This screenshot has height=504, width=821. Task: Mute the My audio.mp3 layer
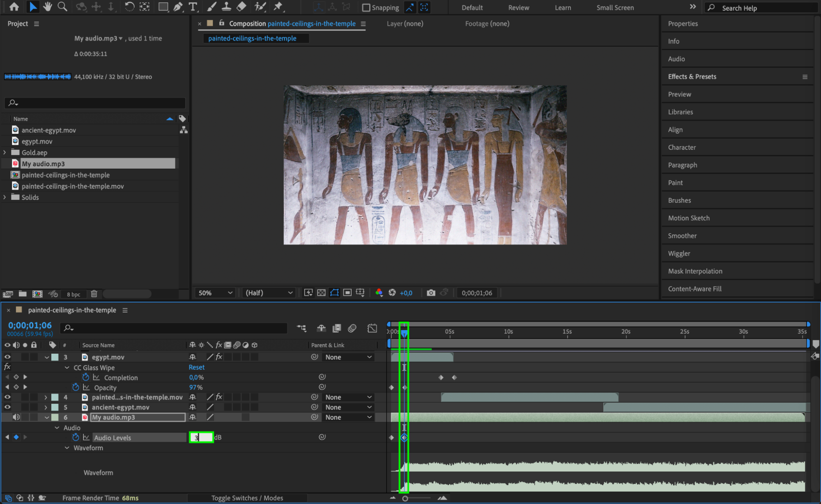tap(16, 417)
